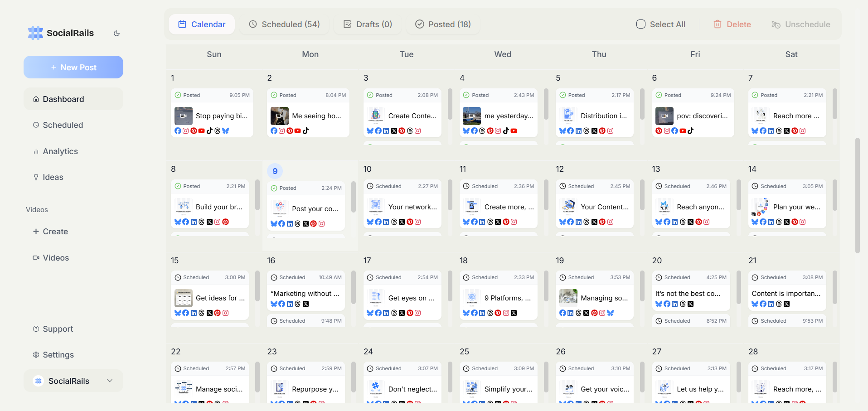Click TikTok icon on 'me yesterday...' post
The height and width of the screenshot is (411, 868).
point(506,131)
